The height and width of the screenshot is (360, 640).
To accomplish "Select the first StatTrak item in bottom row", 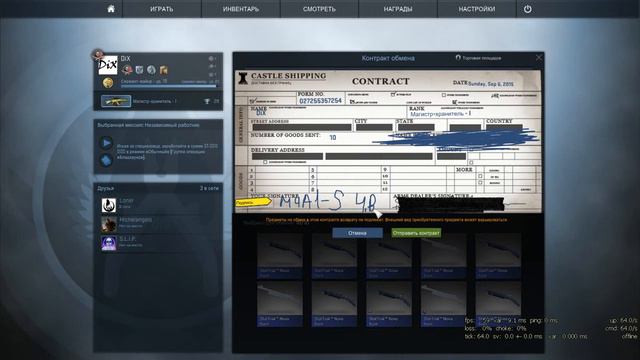I will tap(280, 304).
